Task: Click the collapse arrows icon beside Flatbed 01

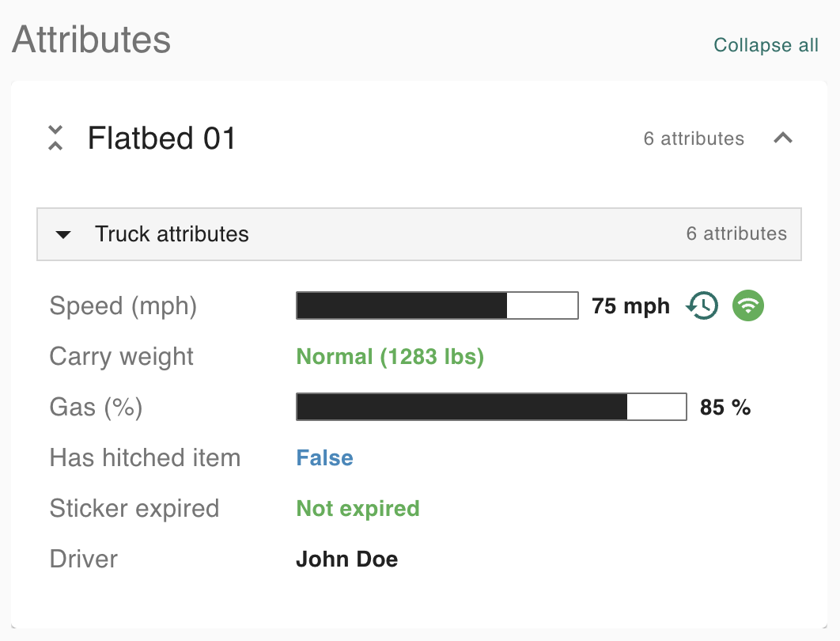Action: pyautogui.click(x=55, y=138)
